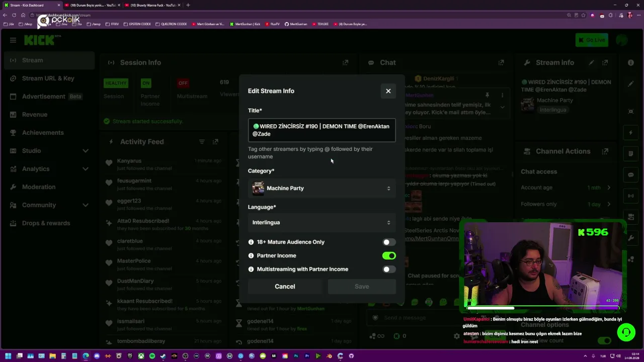Open the MertGunhan | Kick bookmark
This screenshot has width=644, height=362.
click(x=245, y=24)
